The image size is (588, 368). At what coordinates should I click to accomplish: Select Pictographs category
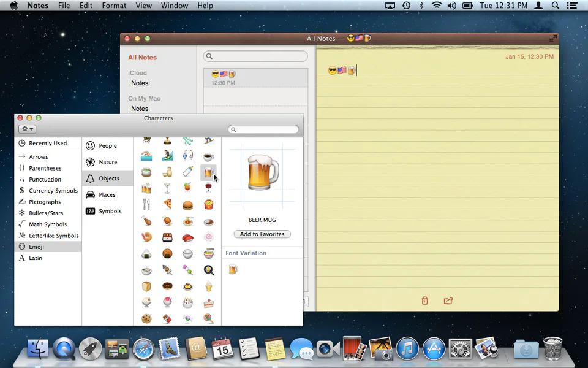[x=48, y=202]
